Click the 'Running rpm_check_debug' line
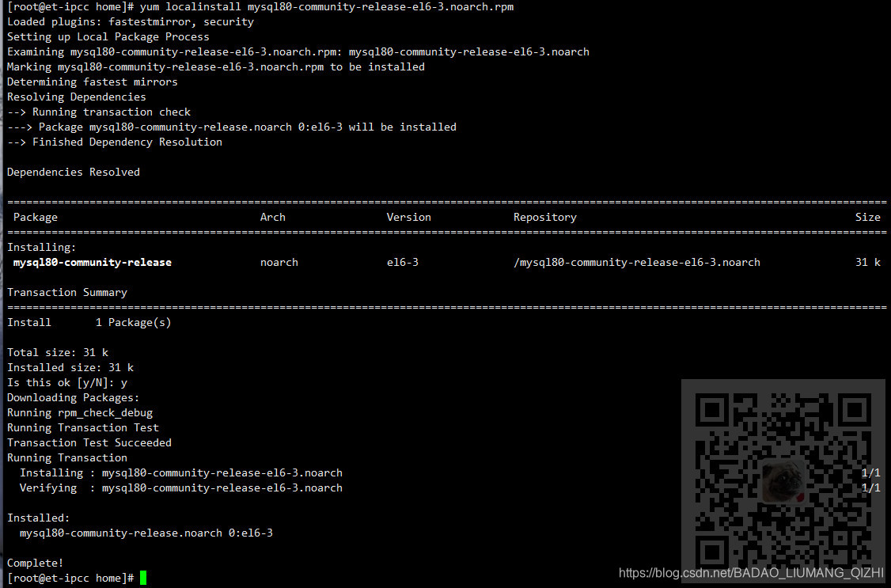Viewport: 891px width, 588px height. point(80,412)
